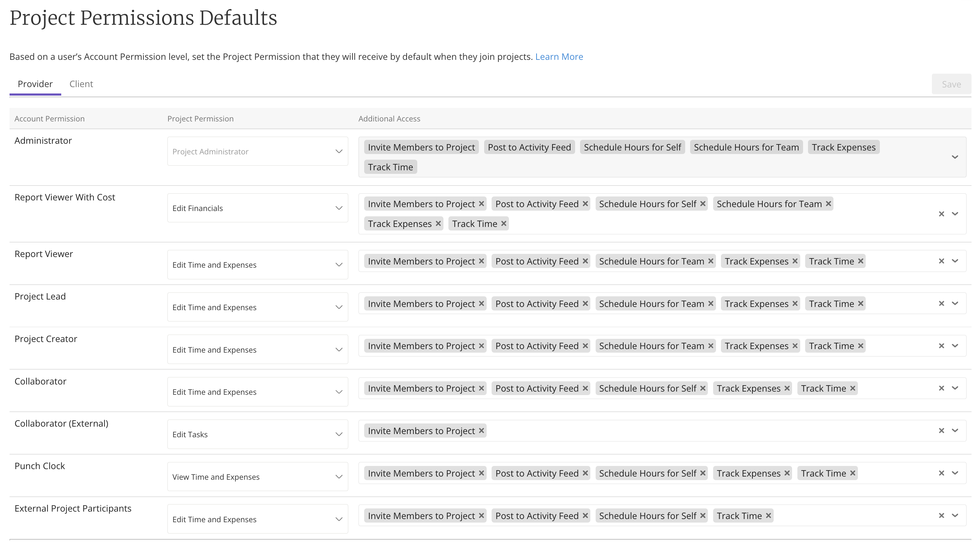The height and width of the screenshot is (547, 980).
Task: Remove Track Time tag from External Project Participants
Action: pyautogui.click(x=768, y=515)
